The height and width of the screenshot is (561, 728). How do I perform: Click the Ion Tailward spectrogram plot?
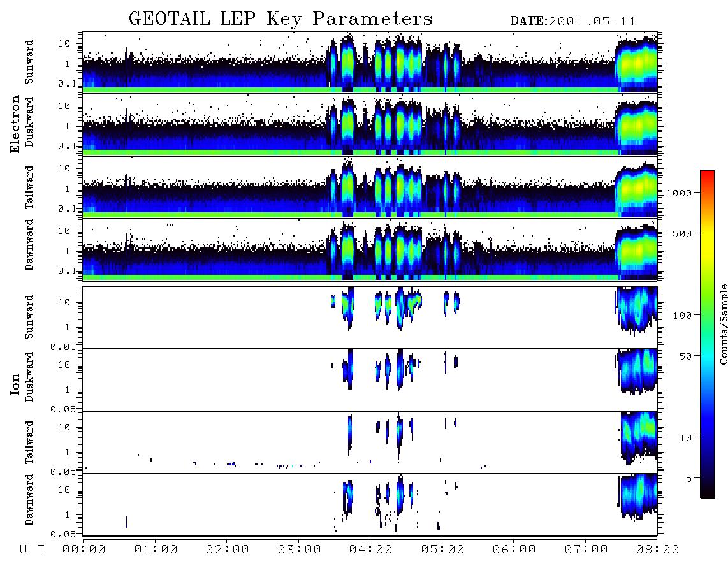(x=370, y=442)
